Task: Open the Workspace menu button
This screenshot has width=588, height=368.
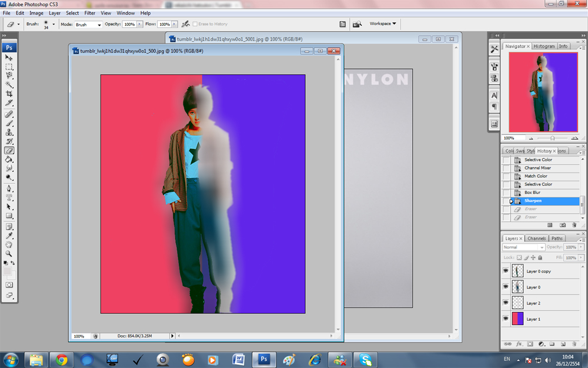Action: click(x=382, y=24)
